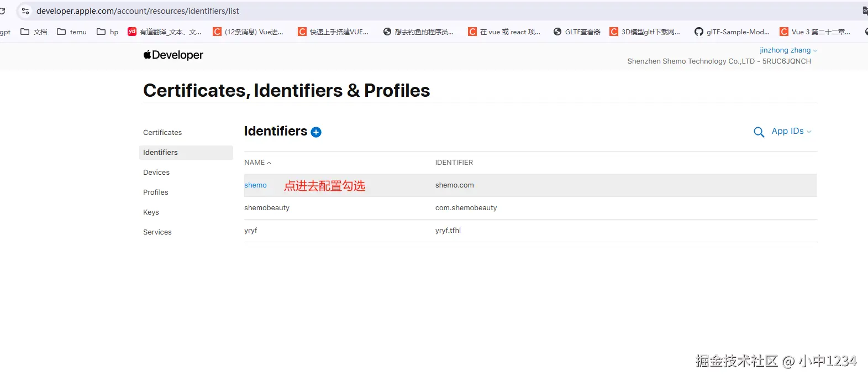Image resolution: width=868 pixels, height=380 pixels.
Task: Open the 文档 bookmarks folder
Action: 34,32
